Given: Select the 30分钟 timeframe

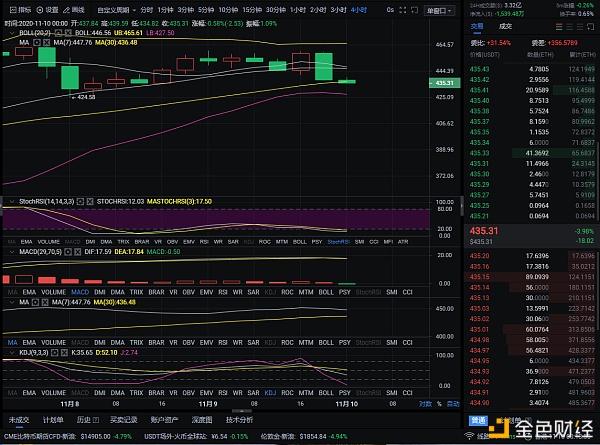Looking at the screenshot, I should 276,10.
